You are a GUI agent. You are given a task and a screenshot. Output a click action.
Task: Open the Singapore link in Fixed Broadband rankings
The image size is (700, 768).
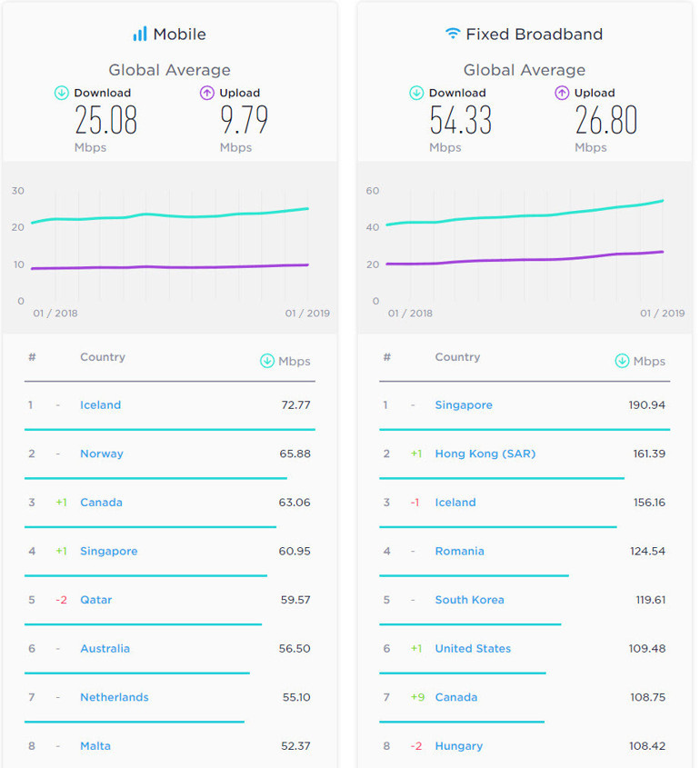pos(464,405)
